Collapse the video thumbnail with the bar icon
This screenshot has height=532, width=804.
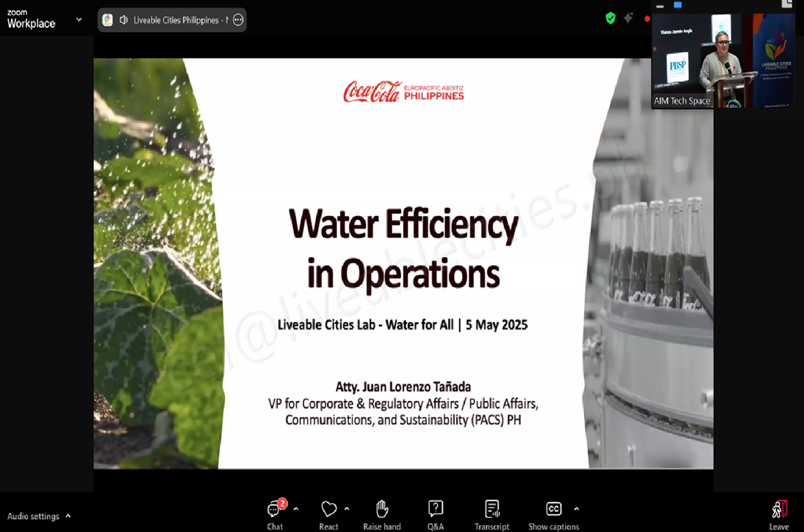click(660, 6)
